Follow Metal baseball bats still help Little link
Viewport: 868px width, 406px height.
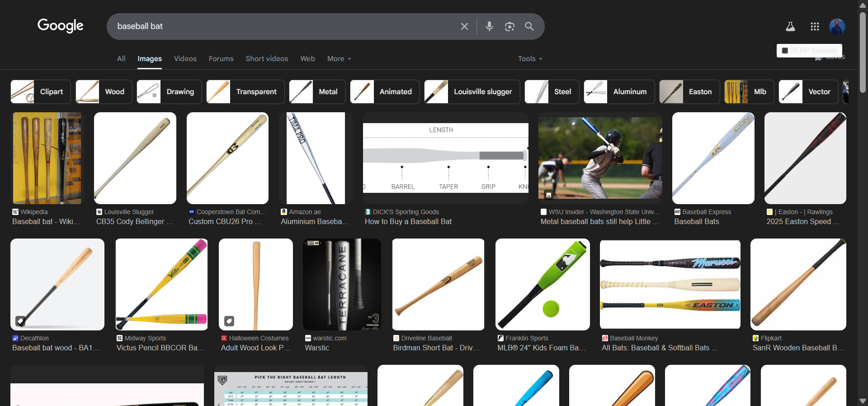[599, 221]
